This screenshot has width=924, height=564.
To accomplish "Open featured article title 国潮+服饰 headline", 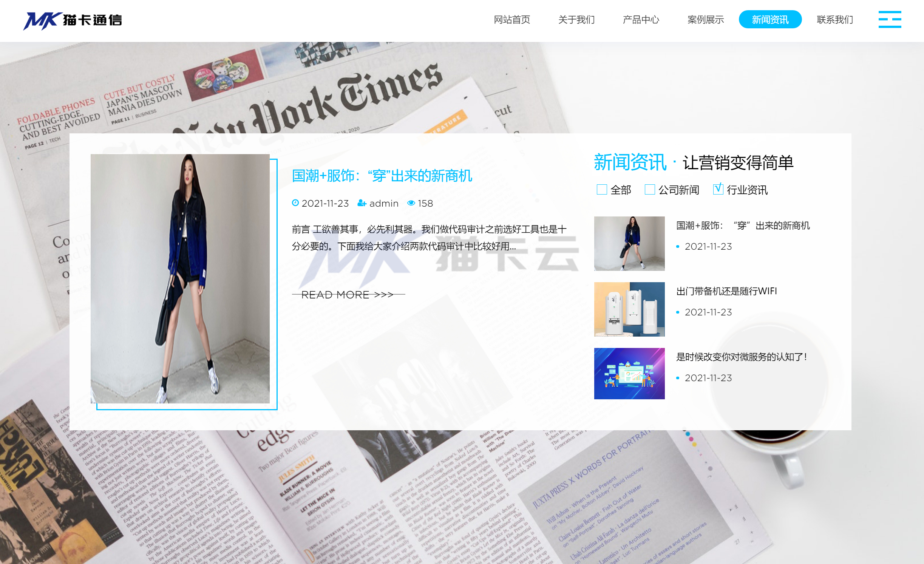I will pos(382,176).
